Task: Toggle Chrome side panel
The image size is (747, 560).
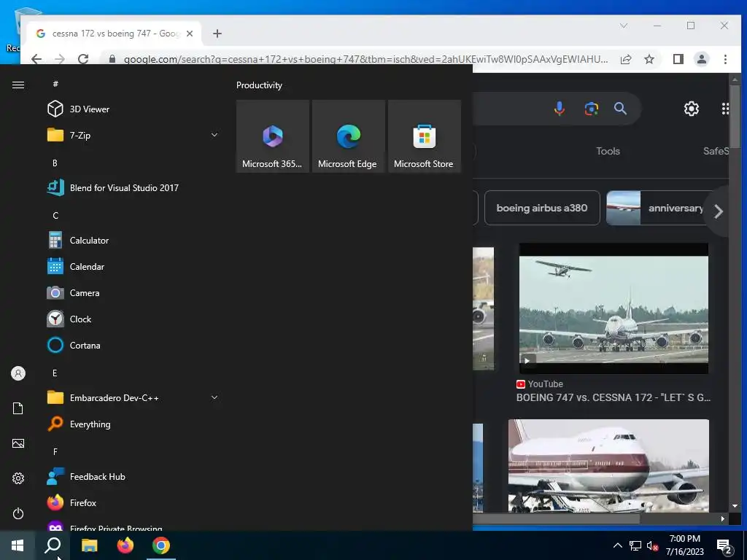Action: 678,59
